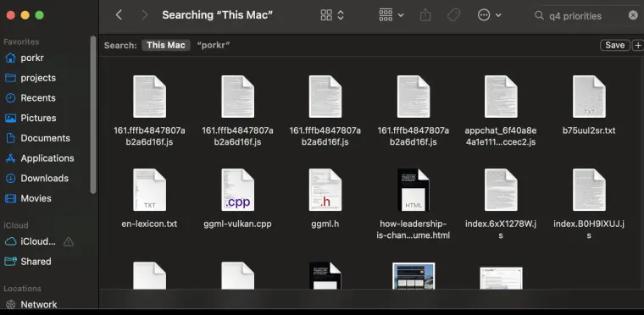Select the "porkr" search scope
Viewport: 644px width, 315px height.
click(214, 45)
